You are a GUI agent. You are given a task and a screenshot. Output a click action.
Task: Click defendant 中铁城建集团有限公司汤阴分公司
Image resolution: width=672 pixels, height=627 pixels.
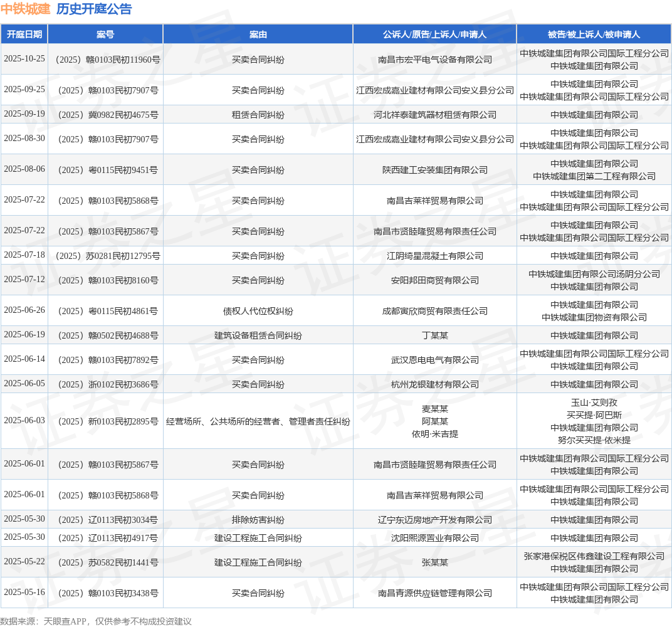(x=594, y=274)
